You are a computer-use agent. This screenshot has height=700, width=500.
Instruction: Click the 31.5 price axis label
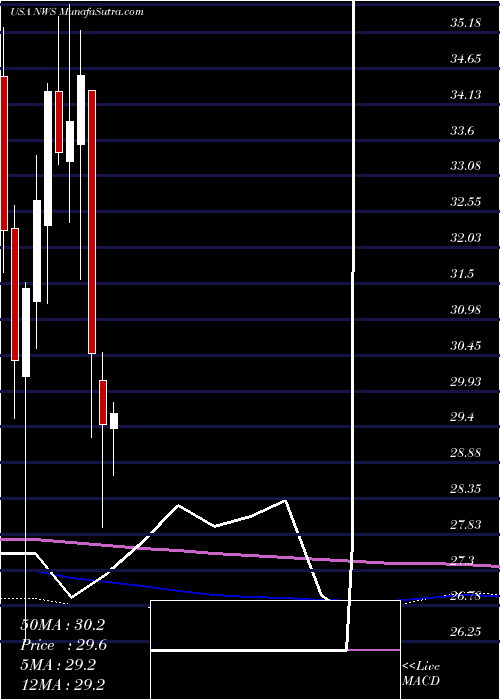(x=462, y=274)
